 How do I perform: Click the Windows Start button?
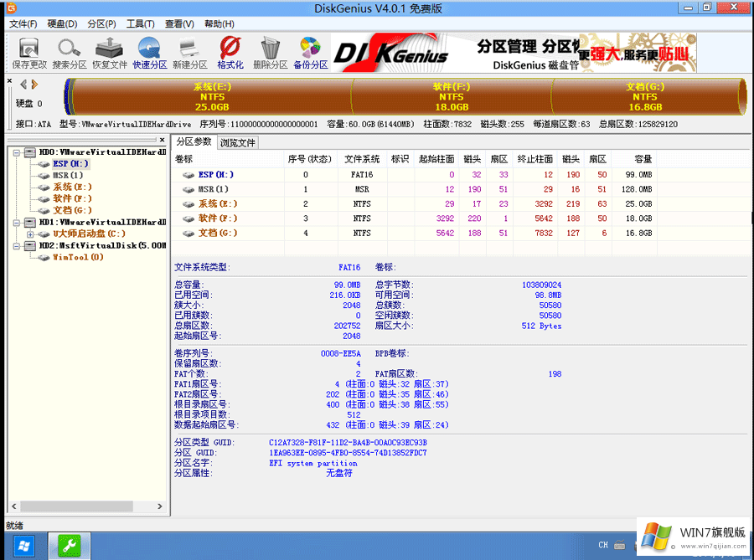[x=24, y=545]
